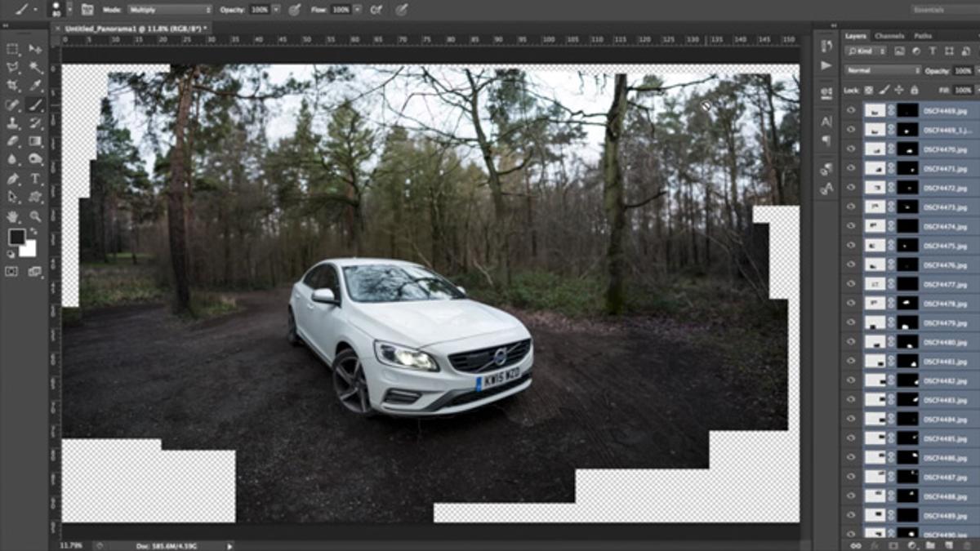Activate the Eyedropper tool

[x=36, y=86]
